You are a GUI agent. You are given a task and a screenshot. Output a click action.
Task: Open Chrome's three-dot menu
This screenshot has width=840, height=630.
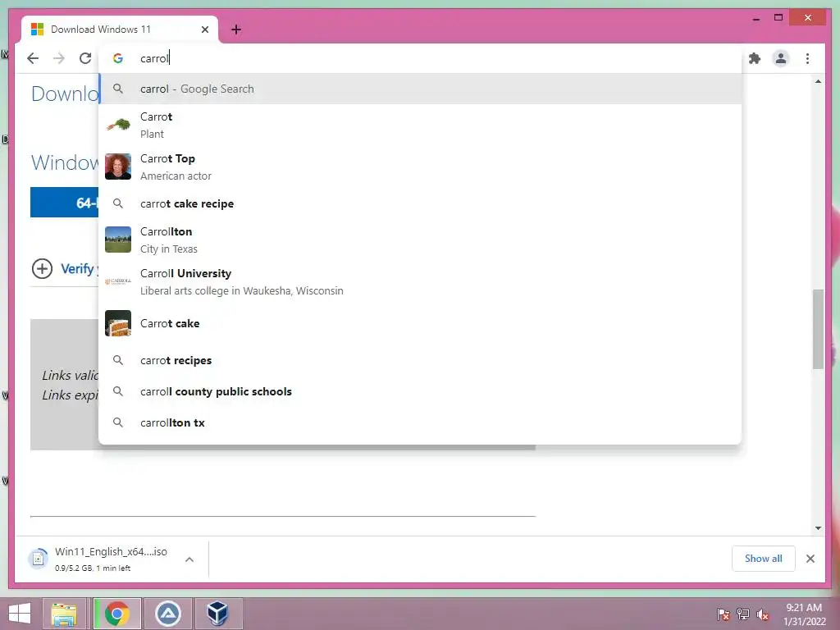click(x=807, y=58)
